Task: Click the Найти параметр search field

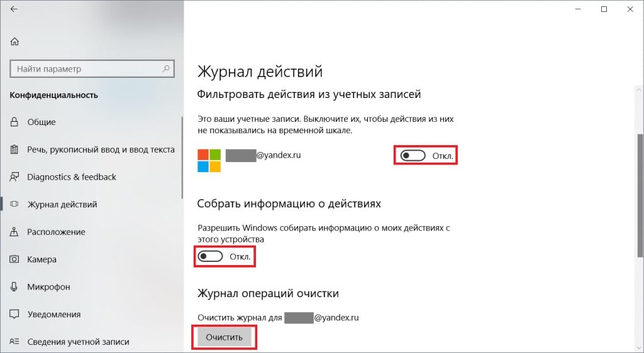Action: pyautogui.click(x=92, y=69)
